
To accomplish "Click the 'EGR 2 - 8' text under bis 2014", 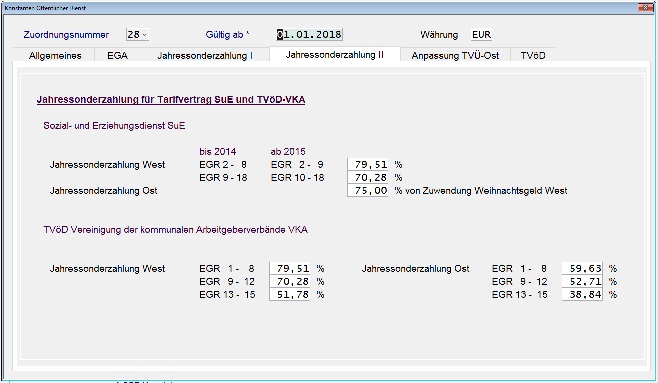I will click(x=223, y=164).
